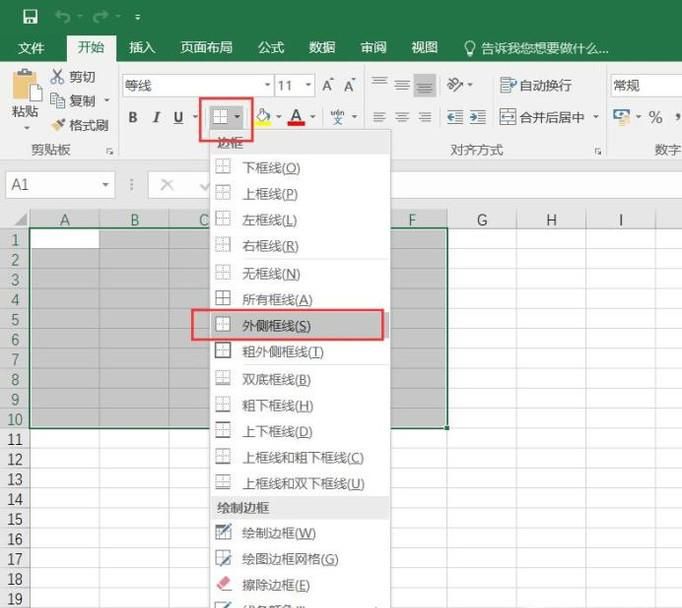Expand the 粘贴 options arrow
The image size is (682, 608).
point(27,128)
